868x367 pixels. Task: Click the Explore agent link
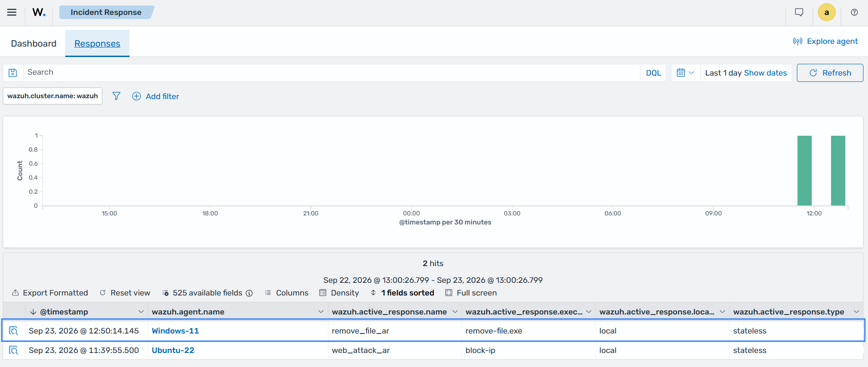825,41
